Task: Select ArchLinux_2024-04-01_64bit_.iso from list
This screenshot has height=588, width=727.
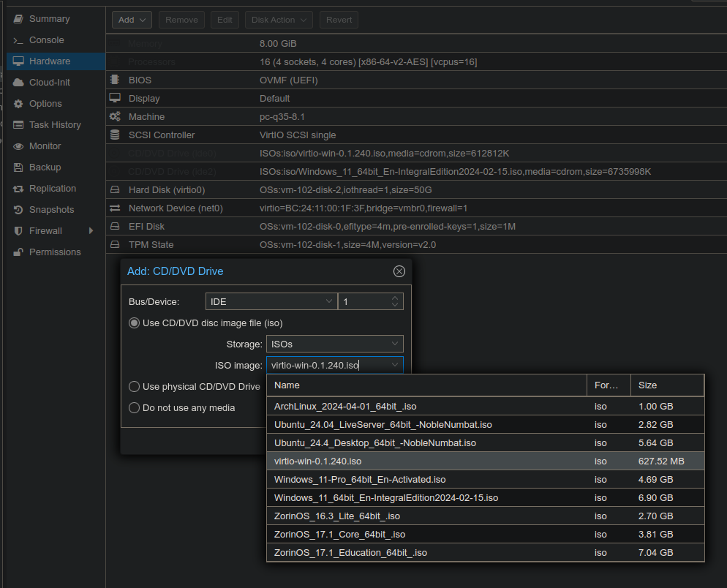Action: click(x=345, y=407)
